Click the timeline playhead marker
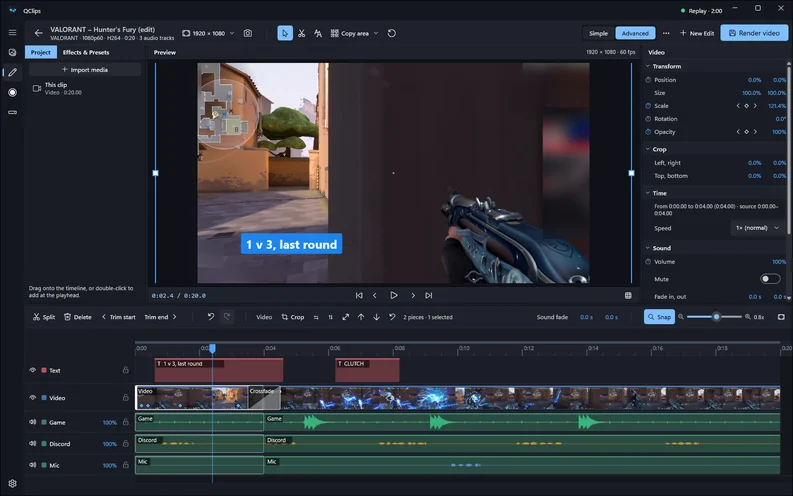 (212, 348)
